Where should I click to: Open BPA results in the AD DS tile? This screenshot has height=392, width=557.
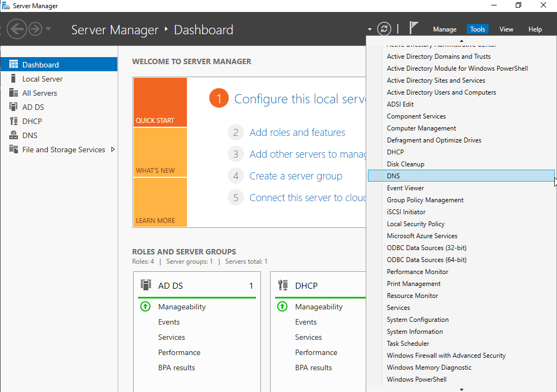pyautogui.click(x=177, y=368)
